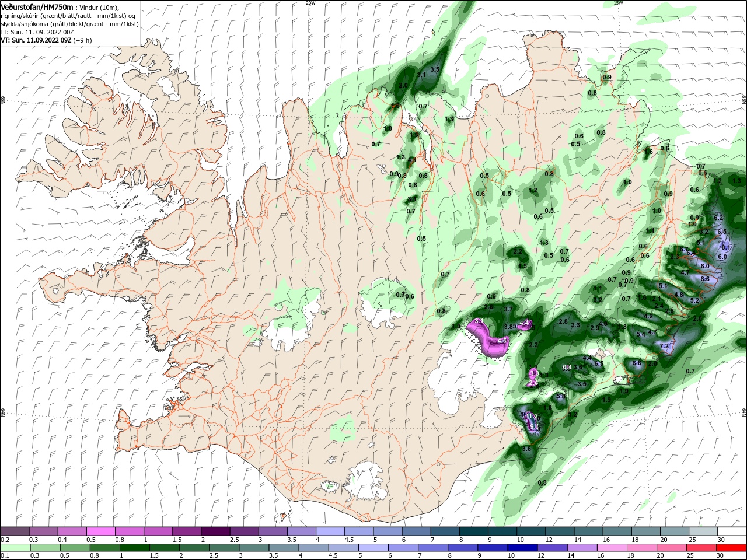
Task: Click the white snow swatch above 30
Action: pos(732,531)
